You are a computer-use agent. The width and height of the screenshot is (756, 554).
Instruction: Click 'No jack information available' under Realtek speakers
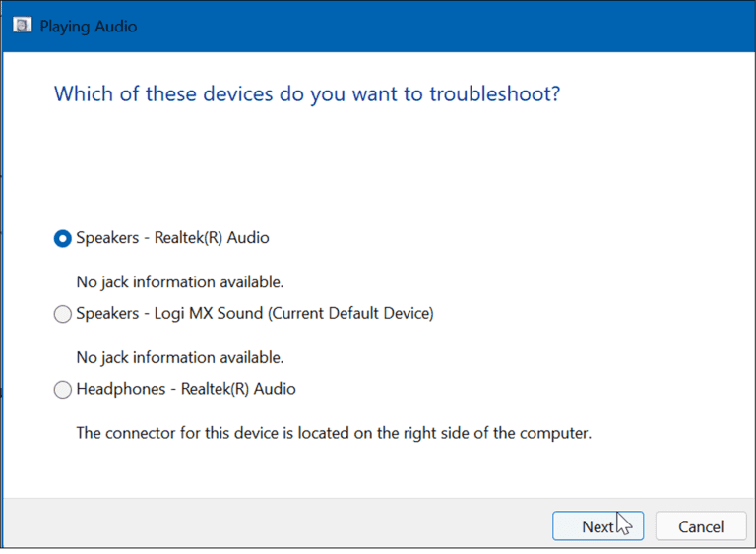pyautogui.click(x=180, y=282)
